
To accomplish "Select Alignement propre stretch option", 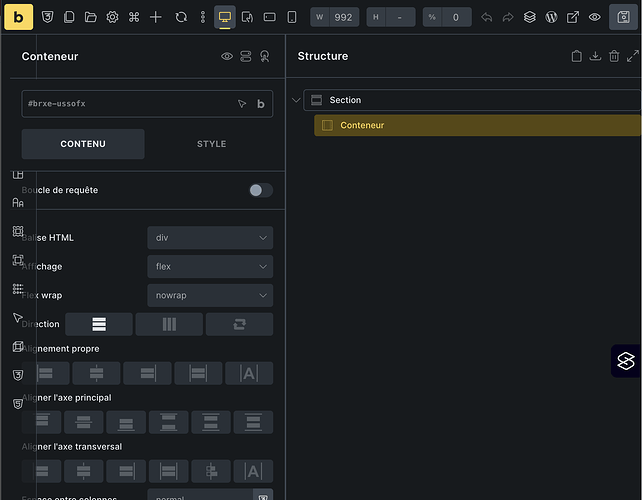I will click(198, 373).
